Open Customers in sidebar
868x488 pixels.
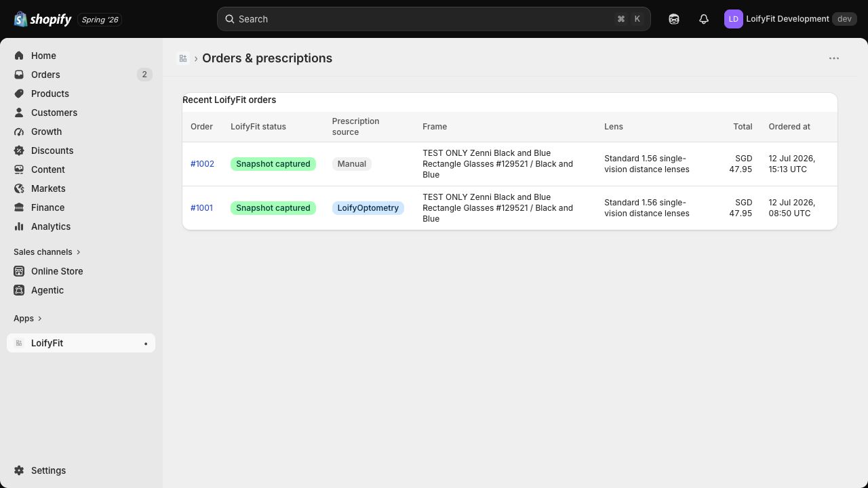[81, 113]
